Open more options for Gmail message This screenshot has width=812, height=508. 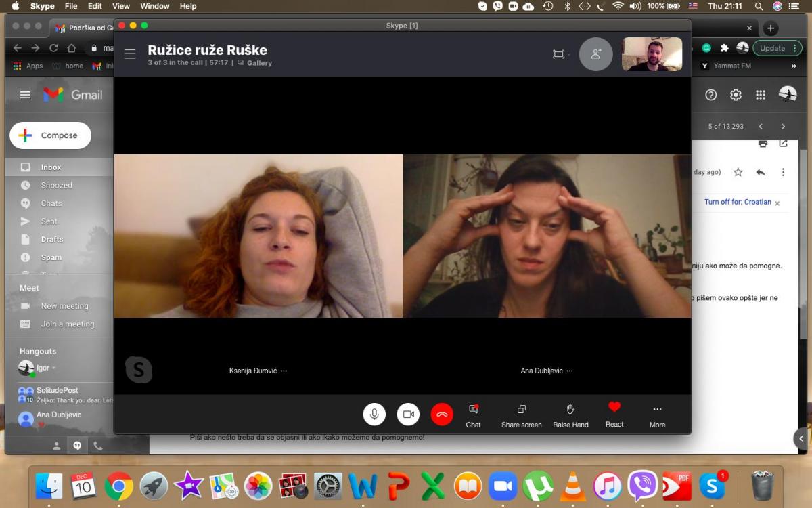(x=783, y=172)
